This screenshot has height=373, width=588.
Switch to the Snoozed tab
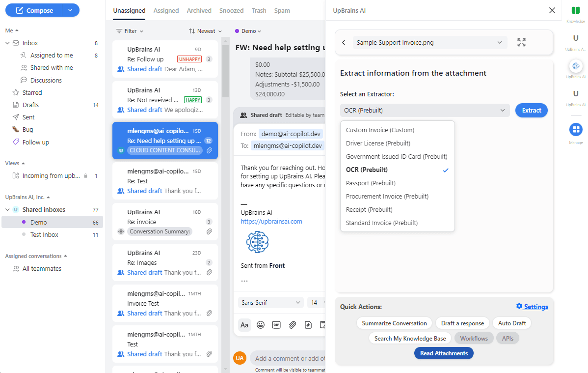click(x=231, y=10)
